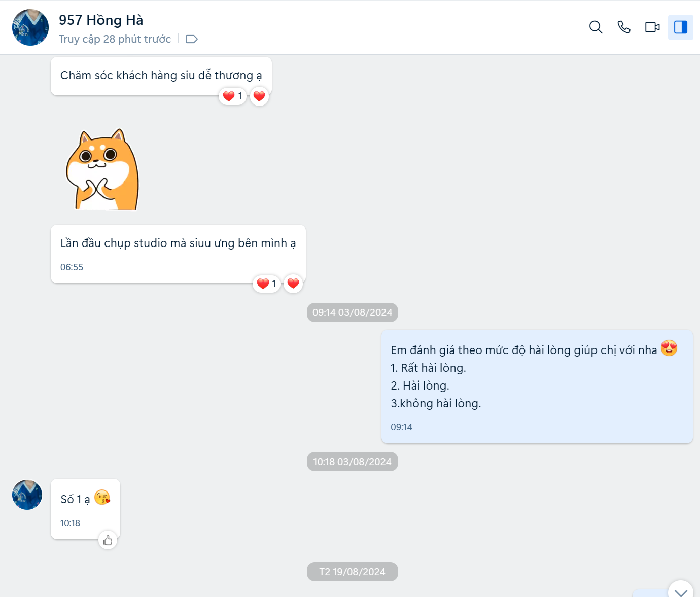Click the contact name 957 Hồng Hà
Viewport: 700px width, 597px height.
[101, 20]
